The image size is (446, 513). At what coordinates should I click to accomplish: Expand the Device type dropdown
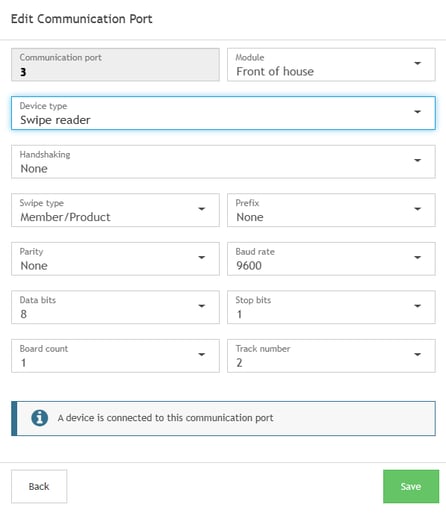(223, 113)
